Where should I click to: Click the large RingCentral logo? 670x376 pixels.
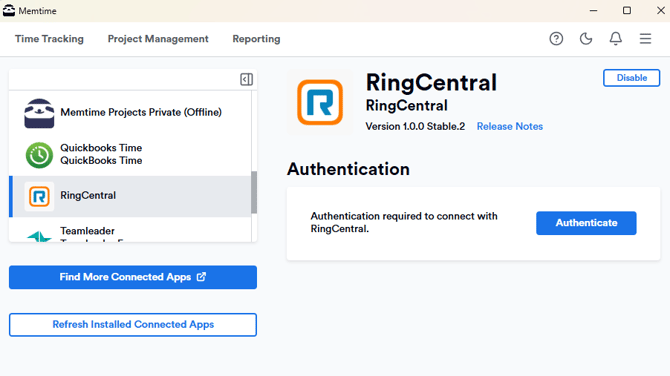click(x=320, y=103)
